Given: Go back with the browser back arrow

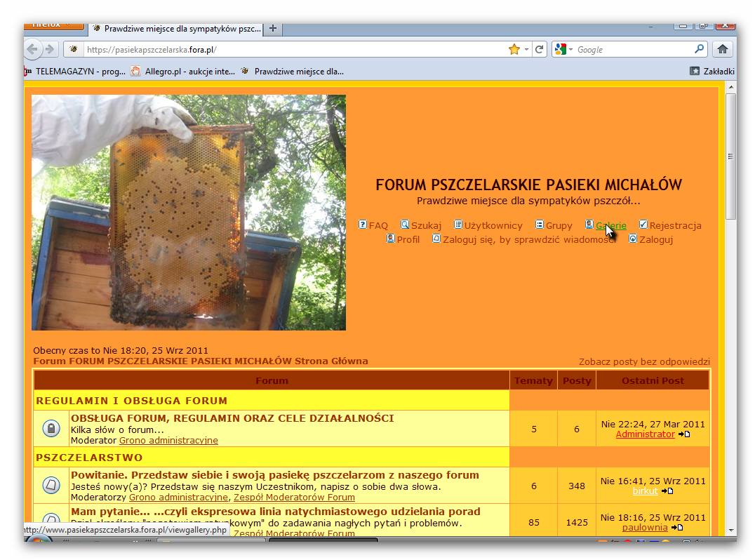Looking at the screenshot, I should pyautogui.click(x=33, y=49).
